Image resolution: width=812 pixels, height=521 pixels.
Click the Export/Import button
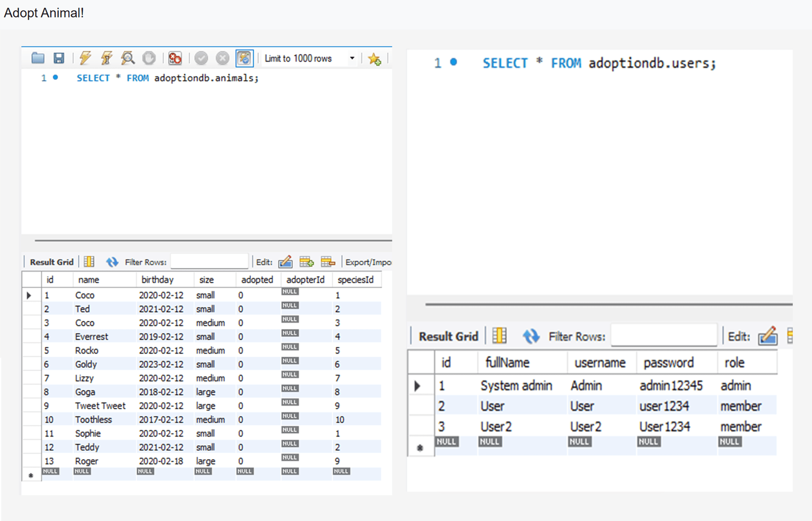[368, 262]
